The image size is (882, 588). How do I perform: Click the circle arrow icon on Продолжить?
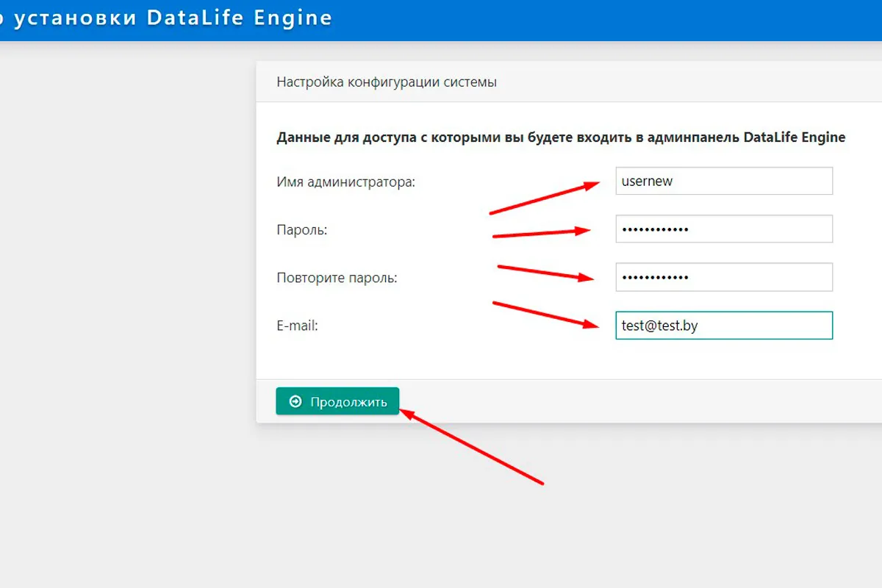pos(295,401)
